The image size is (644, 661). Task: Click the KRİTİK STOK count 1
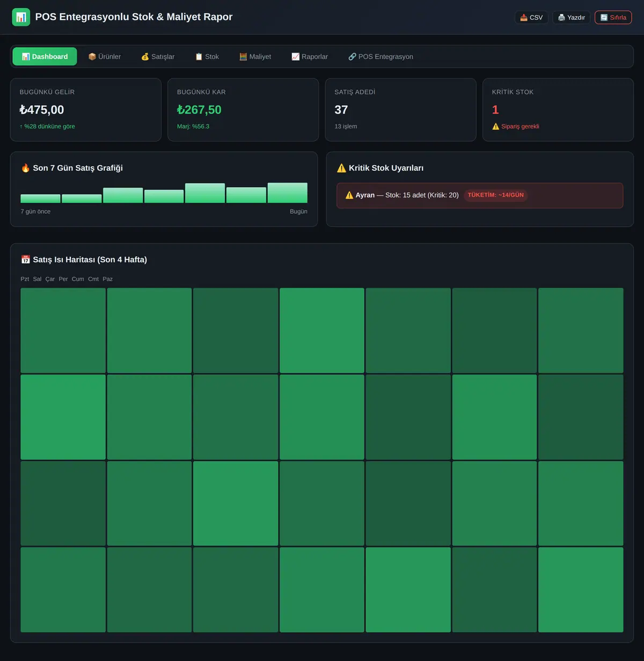(x=495, y=110)
